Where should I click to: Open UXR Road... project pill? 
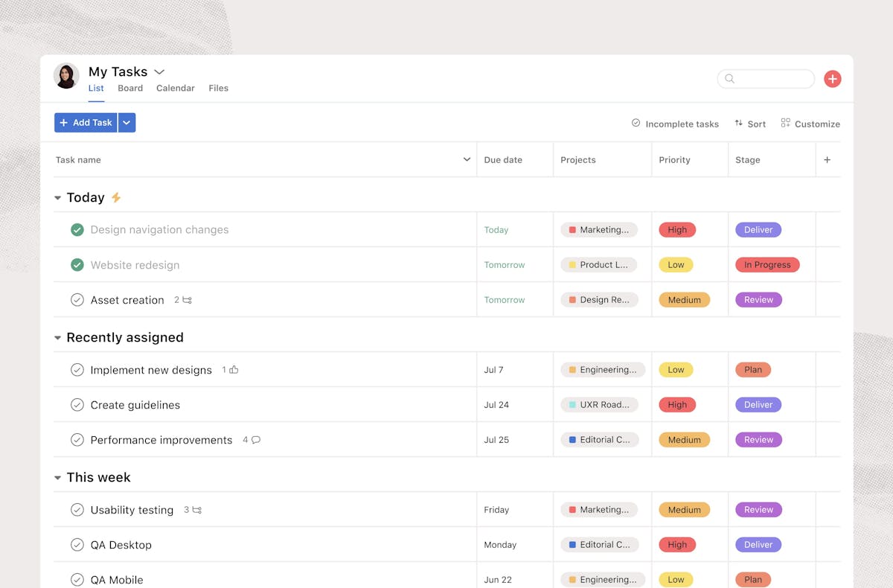(x=599, y=405)
